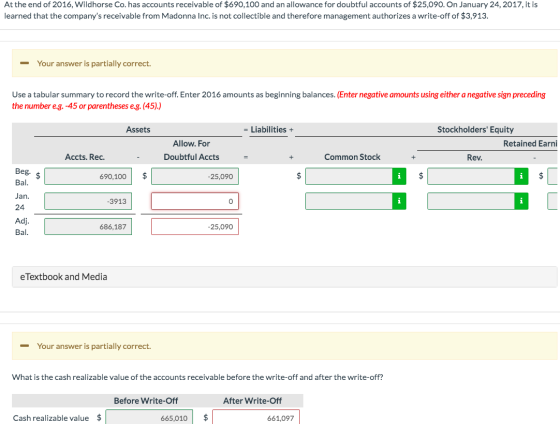Collapse the second partially correct answer banner

pos(24,346)
